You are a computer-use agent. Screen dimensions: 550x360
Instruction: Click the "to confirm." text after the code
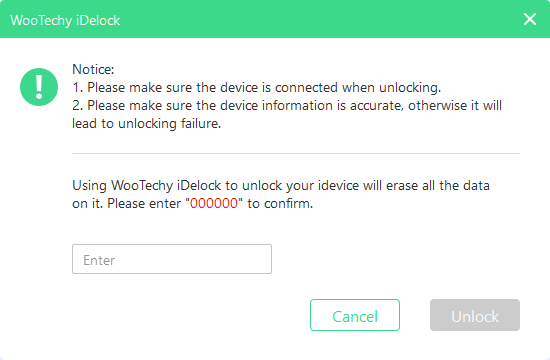pos(280,204)
